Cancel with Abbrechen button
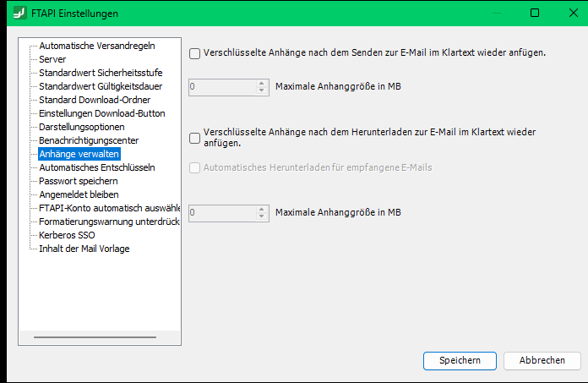The image size is (588, 383). point(542,360)
